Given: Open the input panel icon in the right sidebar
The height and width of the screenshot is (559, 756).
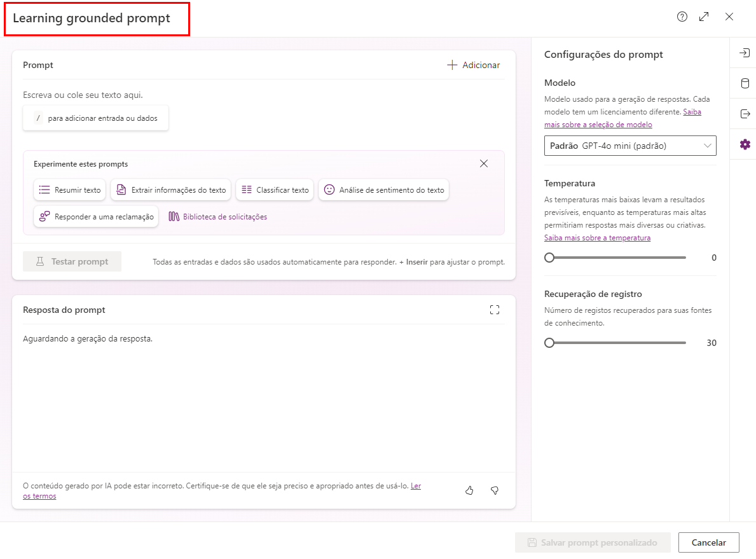Looking at the screenshot, I should pyautogui.click(x=745, y=53).
